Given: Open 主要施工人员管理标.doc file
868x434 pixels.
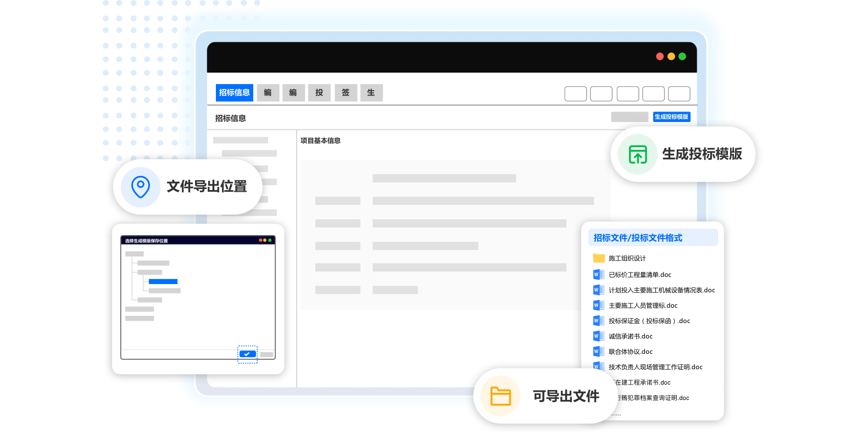Looking at the screenshot, I should [643, 305].
